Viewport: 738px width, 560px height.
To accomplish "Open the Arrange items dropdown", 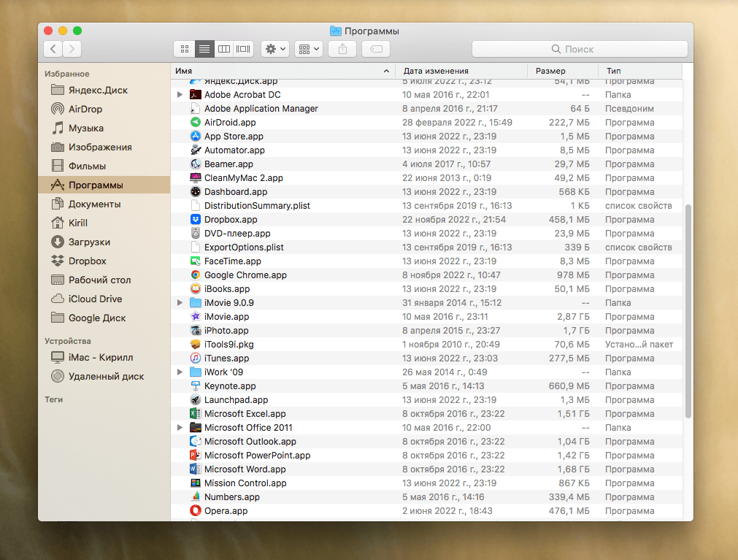I will click(309, 49).
